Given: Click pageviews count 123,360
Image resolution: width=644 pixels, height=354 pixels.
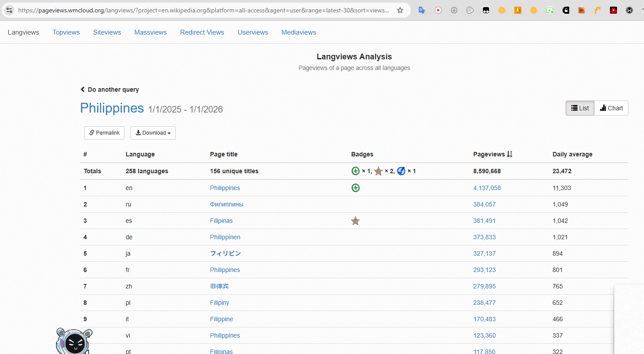Looking at the screenshot, I should pyautogui.click(x=485, y=335).
